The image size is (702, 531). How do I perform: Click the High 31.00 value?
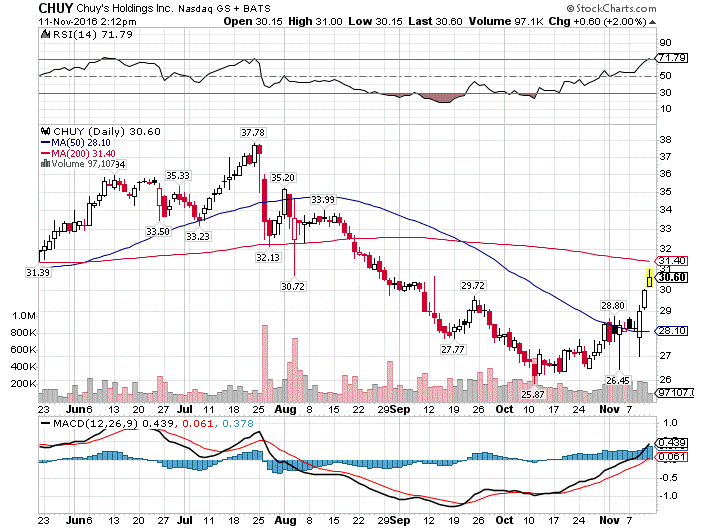(x=315, y=21)
